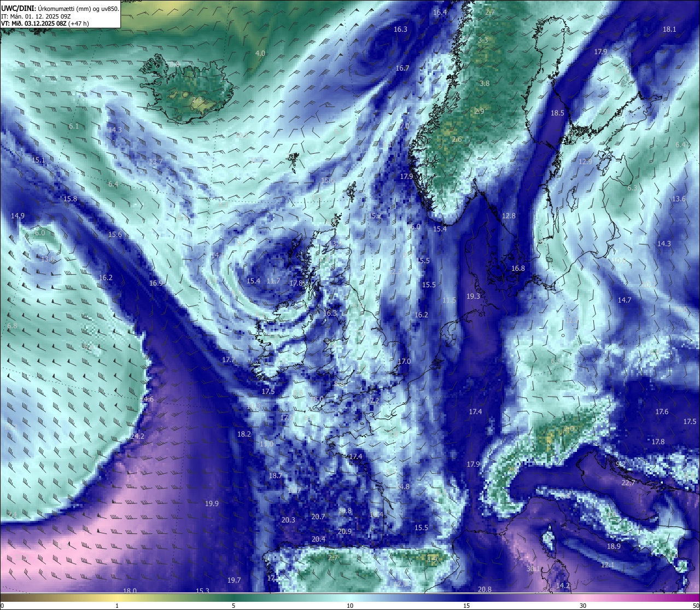Click the color scale at the 30 mark
The height and width of the screenshot is (610, 700).
583,597
